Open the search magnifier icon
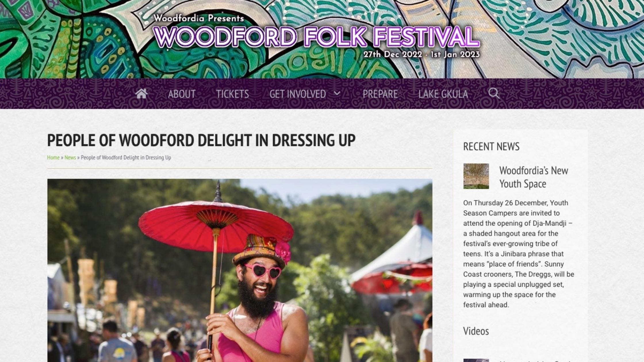644x362 pixels. [x=494, y=93]
